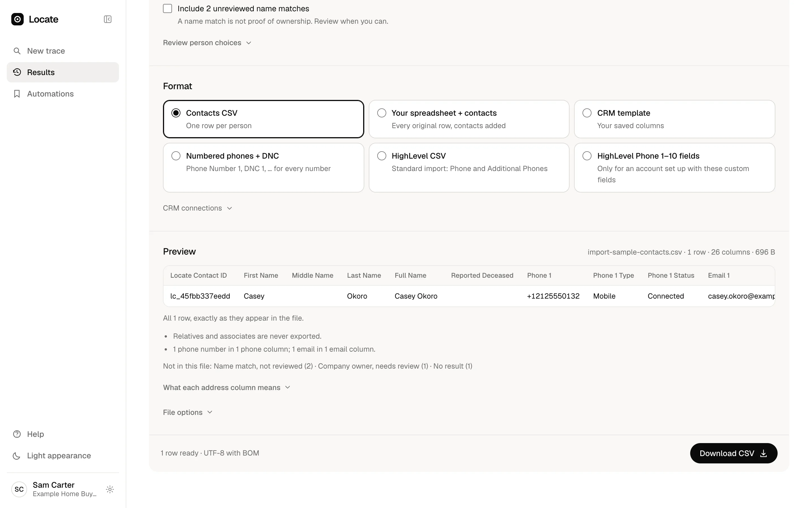Choose Your spreadsheet + contacts format
The height and width of the screenshot is (508, 812).
469,119
